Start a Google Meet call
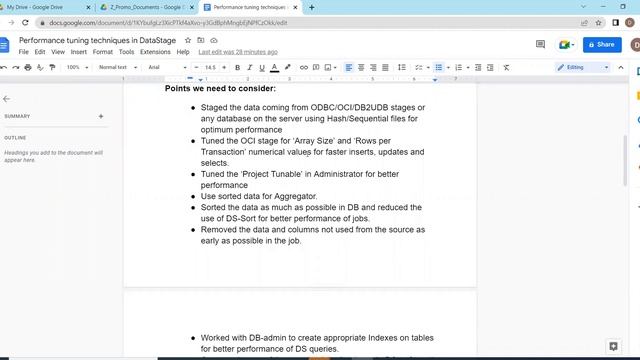 point(567,44)
